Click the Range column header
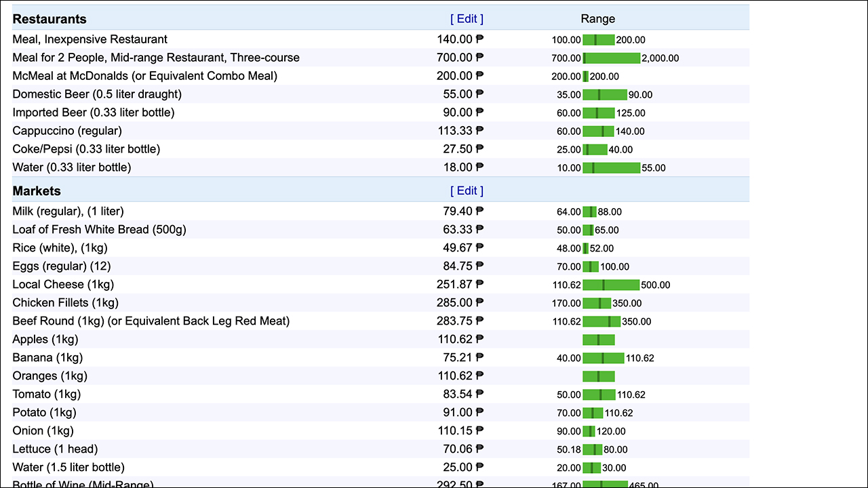Image resolution: width=868 pixels, height=488 pixels. coord(597,19)
